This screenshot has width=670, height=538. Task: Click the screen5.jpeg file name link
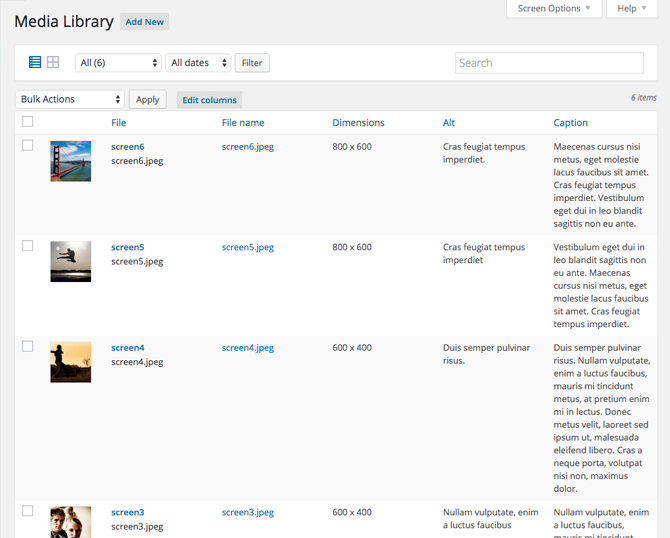click(x=248, y=247)
